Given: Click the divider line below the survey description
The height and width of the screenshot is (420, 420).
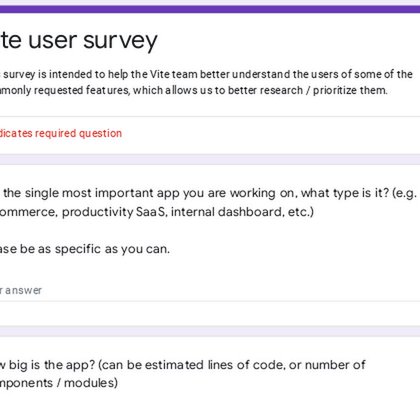Looking at the screenshot, I should click(x=210, y=117).
